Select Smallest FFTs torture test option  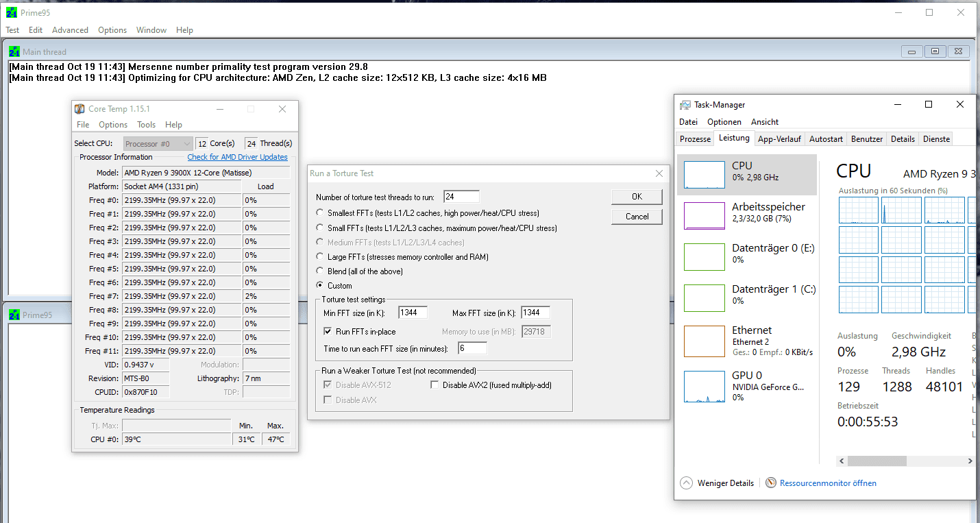pyautogui.click(x=320, y=213)
